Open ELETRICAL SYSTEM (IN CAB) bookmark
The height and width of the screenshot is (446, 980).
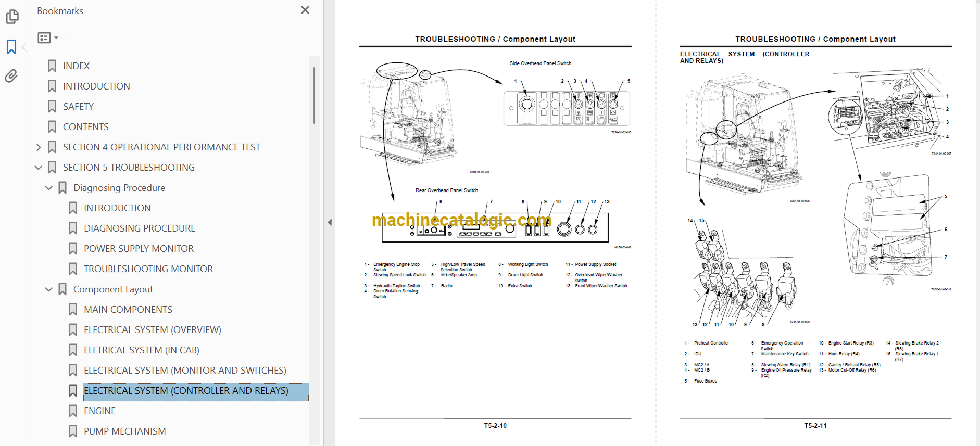coord(142,350)
